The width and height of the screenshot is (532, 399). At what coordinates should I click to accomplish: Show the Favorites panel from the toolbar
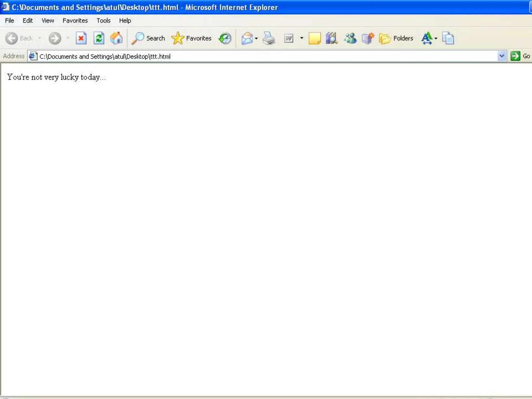pos(191,38)
